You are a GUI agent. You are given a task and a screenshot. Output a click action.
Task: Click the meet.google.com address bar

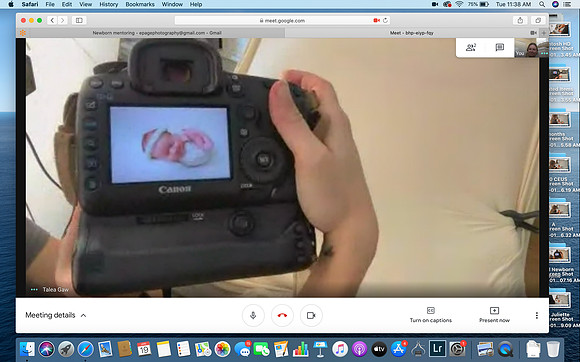(x=282, y=20)
